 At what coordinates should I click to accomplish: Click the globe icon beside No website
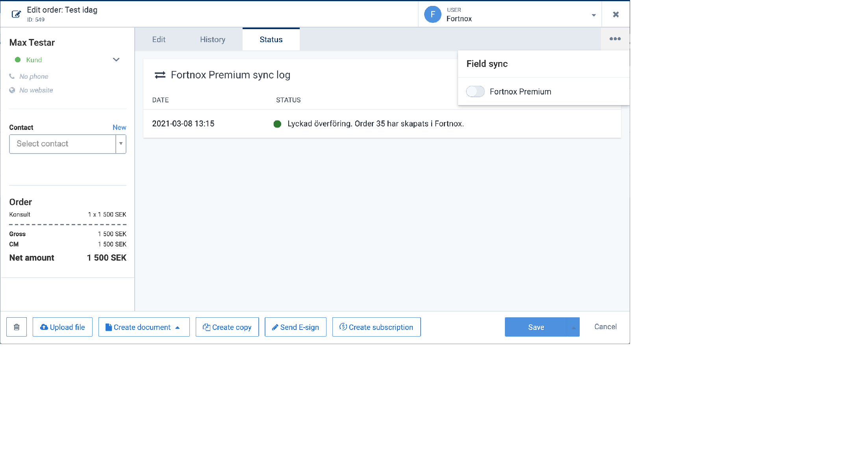click(12, 90)
